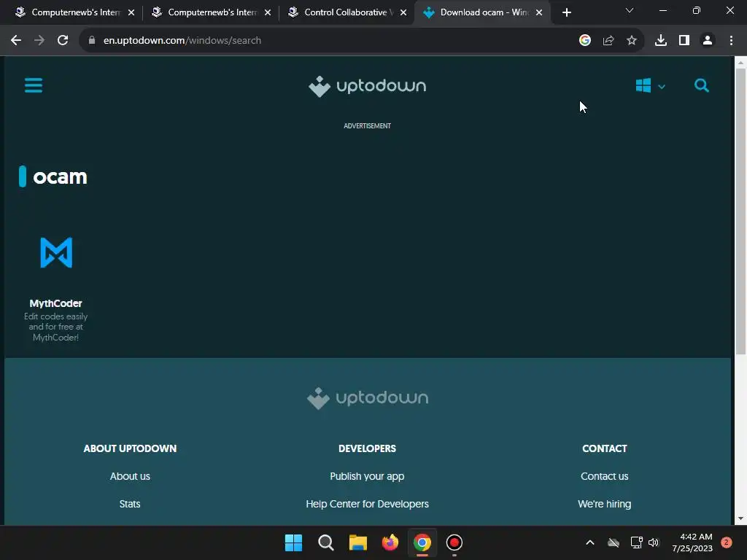Launch Firefox from the taskbar
The width and height of the screenshot is (747, 560).
pos(390,542)
